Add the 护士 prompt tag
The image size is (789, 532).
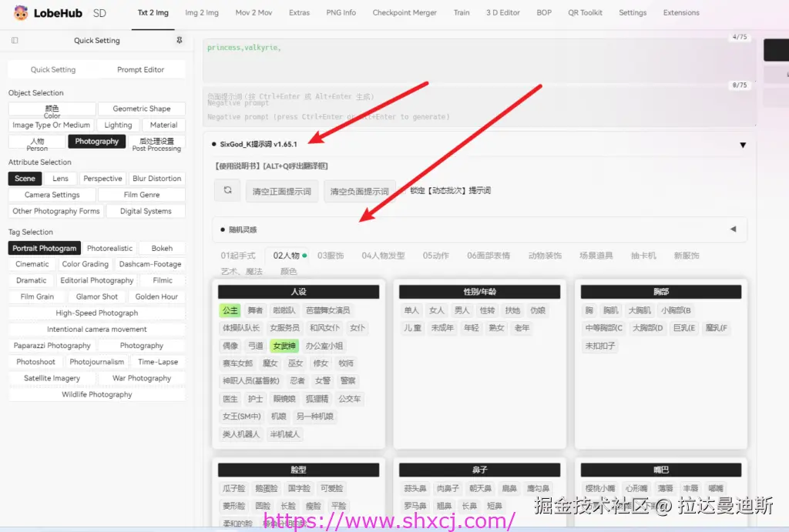tap(255, 399)
